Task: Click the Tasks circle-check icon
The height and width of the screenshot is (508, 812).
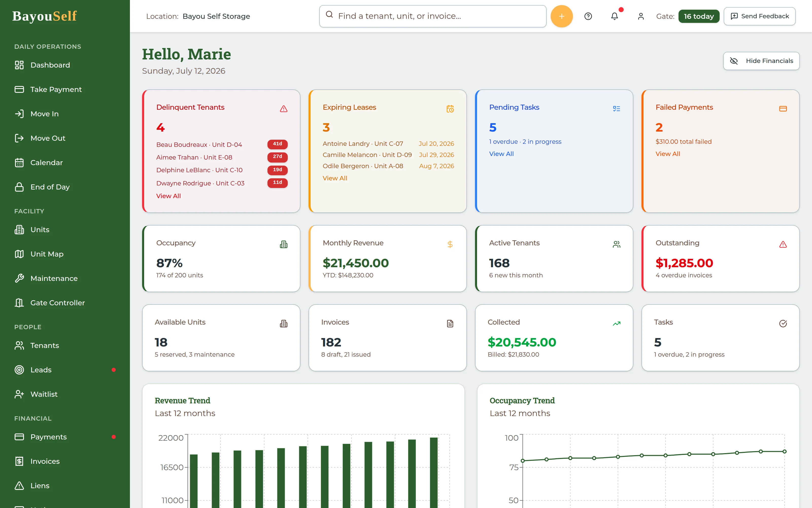Action: (783, 324)
